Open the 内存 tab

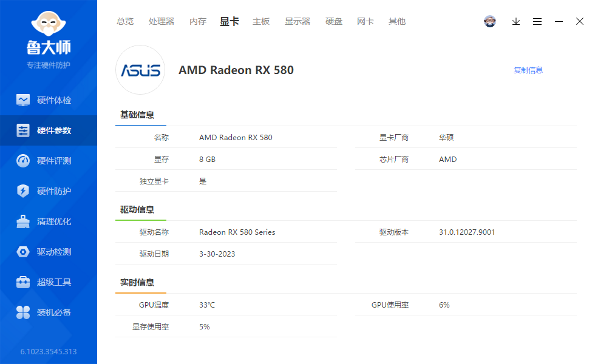198,22
